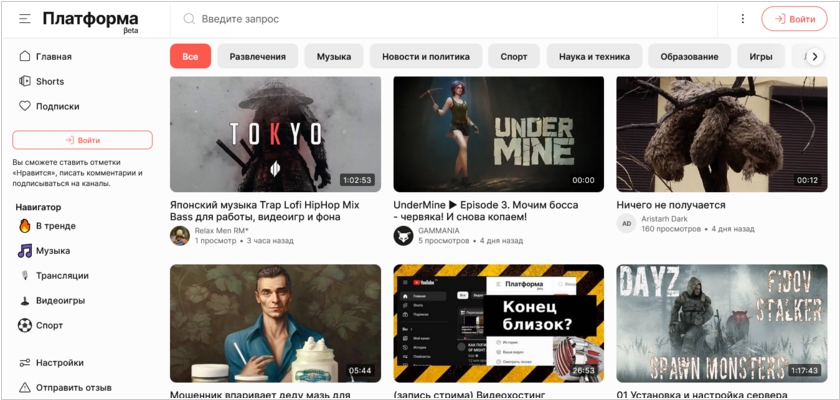Select the Наука и техника chip
Viewport: 840px width, 400px height.
(x=594, y=56)
